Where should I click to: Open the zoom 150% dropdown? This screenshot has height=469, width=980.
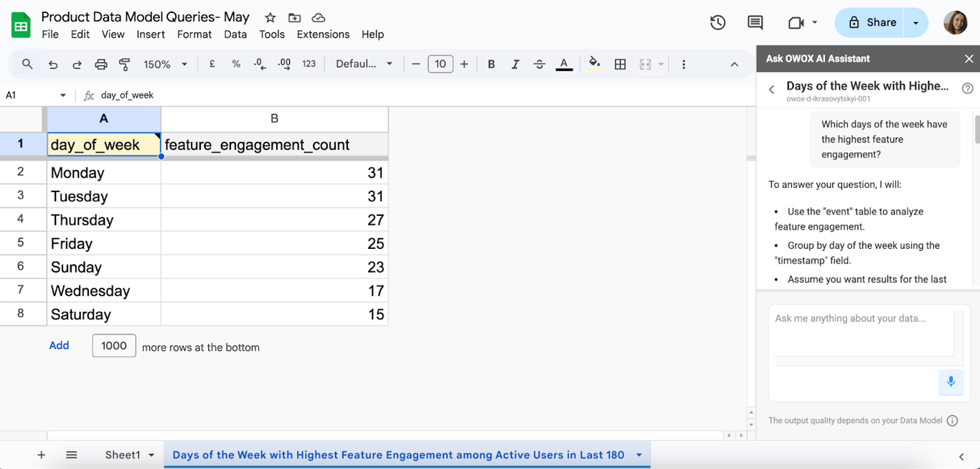(165, 65)
